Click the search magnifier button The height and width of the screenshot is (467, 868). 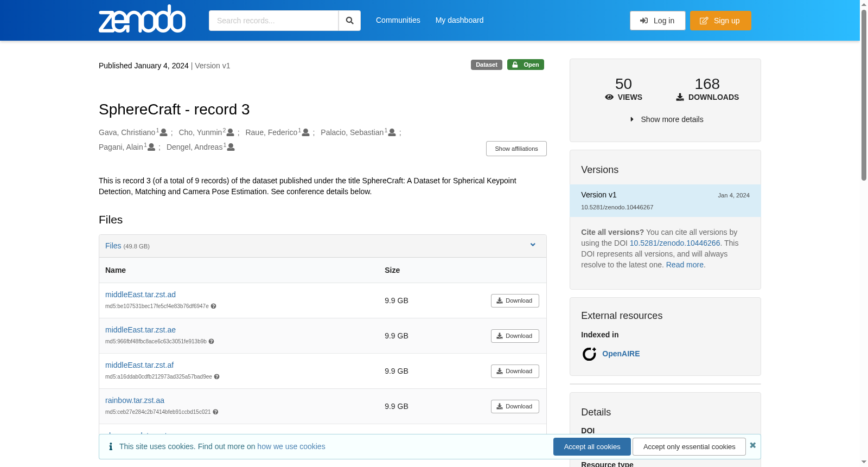(350, 21)
